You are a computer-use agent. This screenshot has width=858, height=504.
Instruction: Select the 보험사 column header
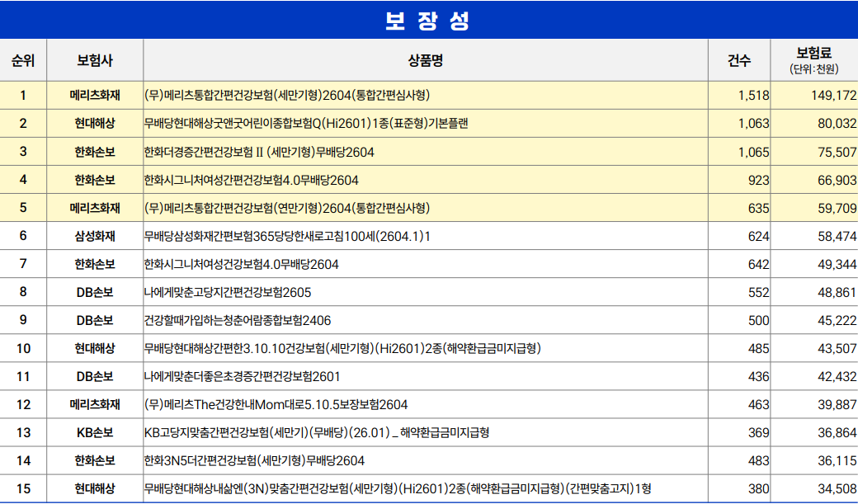pyautogui.click(x=95, y=60)
